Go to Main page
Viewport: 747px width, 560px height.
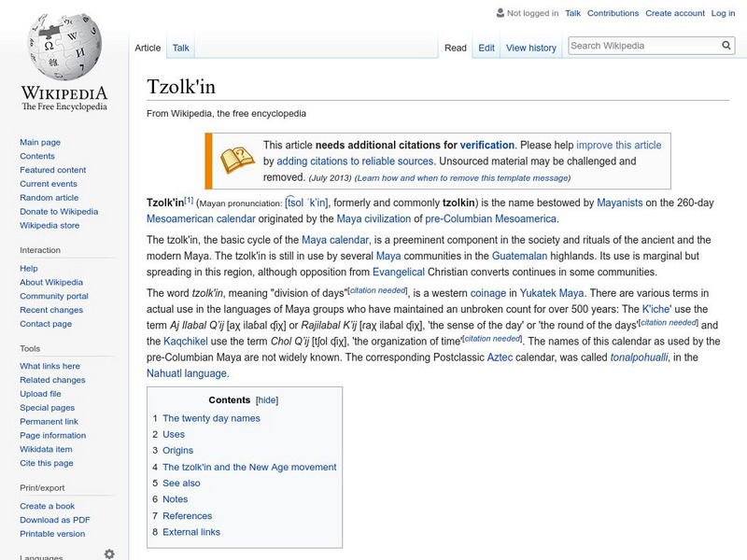[x=40, y=142]
